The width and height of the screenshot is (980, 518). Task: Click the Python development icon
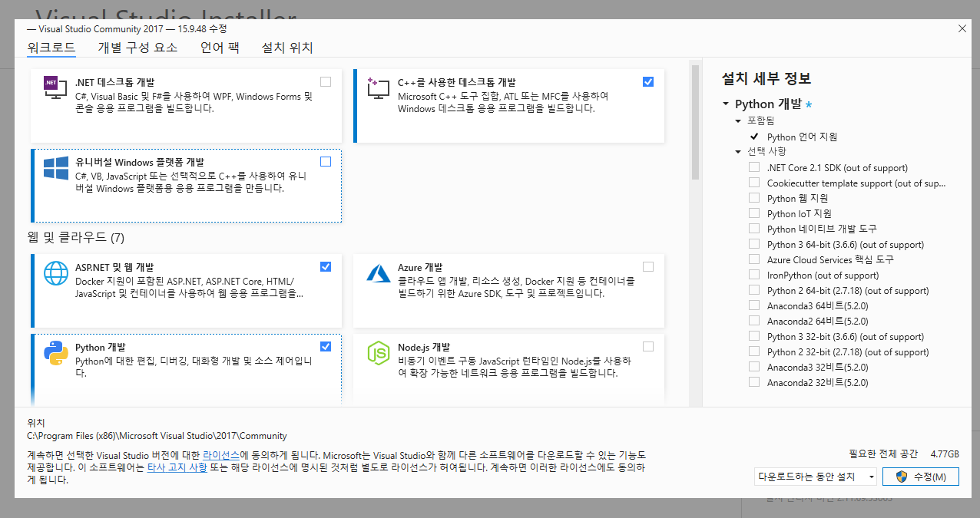[56, 353]
